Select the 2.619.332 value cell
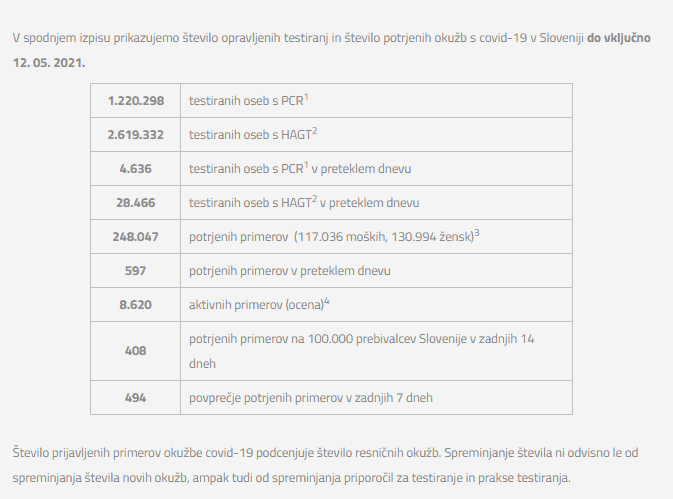This screenshot has width=673, height=499. click(x=135, y=134)
